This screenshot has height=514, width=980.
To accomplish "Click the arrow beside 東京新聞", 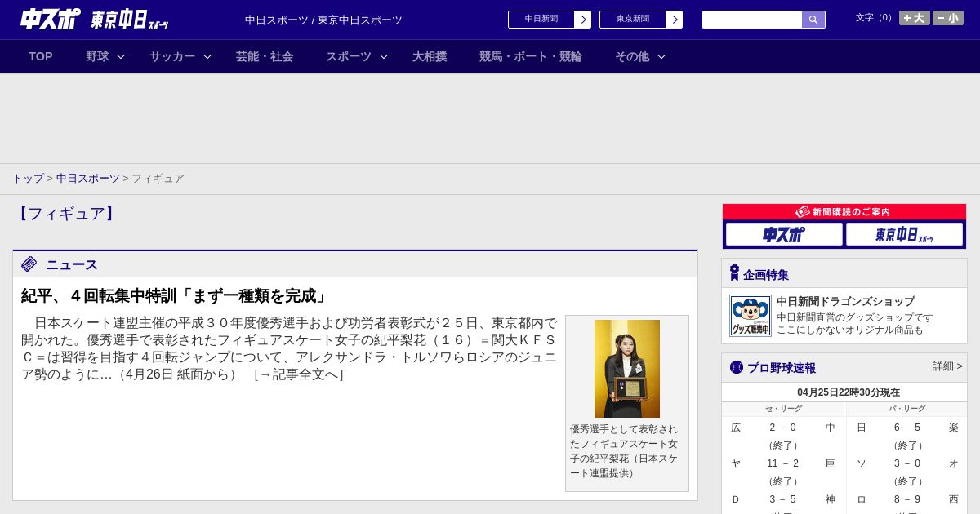I will point(675,20).
